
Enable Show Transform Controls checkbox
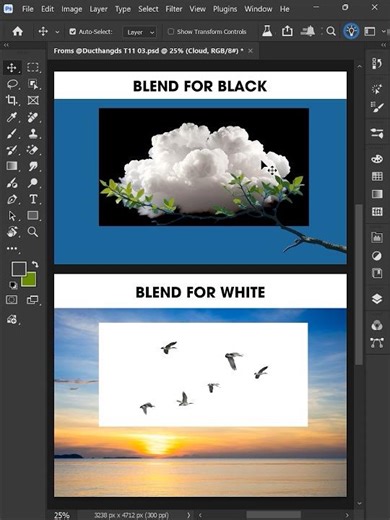pos(171,32)
